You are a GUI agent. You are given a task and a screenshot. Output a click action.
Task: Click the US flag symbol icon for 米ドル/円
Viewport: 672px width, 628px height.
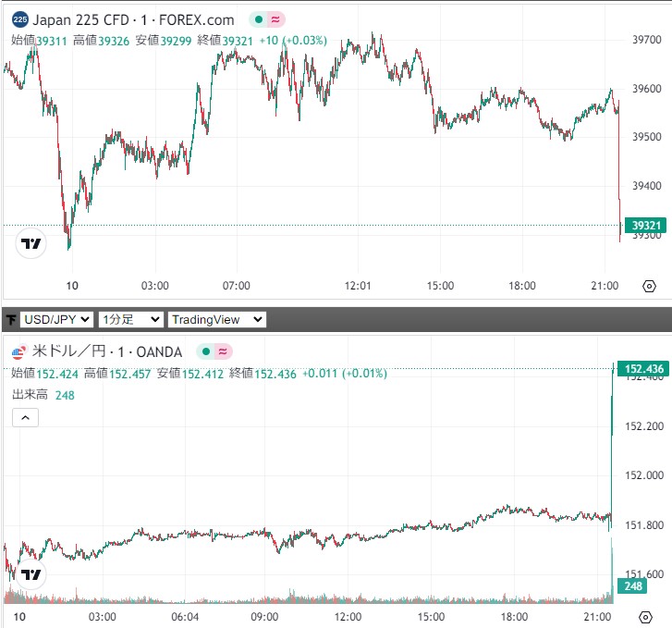pyautogui.click(x=19, y=351)
